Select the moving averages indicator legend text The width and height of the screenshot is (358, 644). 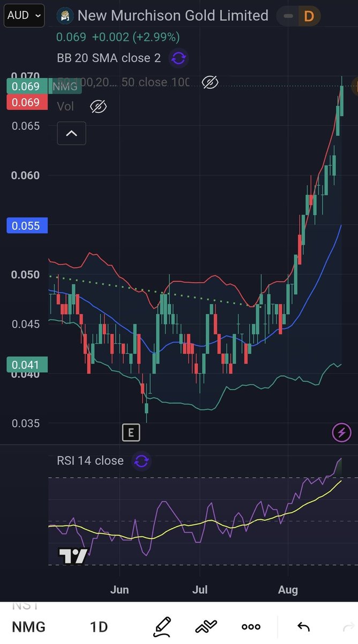123,82
